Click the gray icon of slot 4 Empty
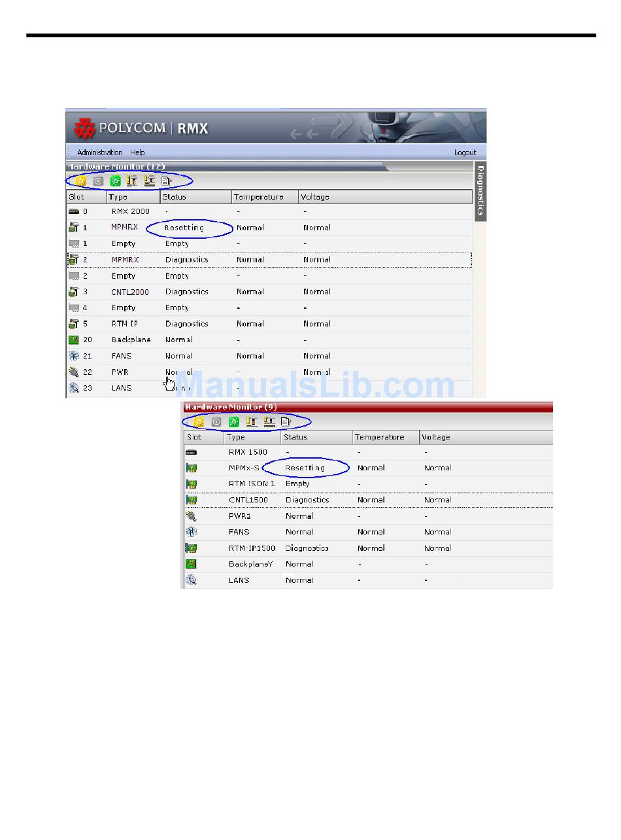This screenshot has width=621, height=840. click(x=74, y=307)
